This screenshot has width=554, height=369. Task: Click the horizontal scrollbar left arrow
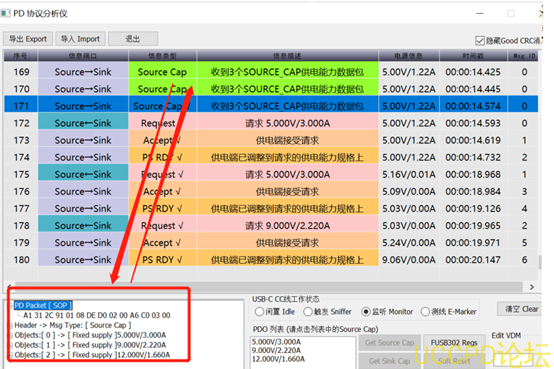coord(8,286)
